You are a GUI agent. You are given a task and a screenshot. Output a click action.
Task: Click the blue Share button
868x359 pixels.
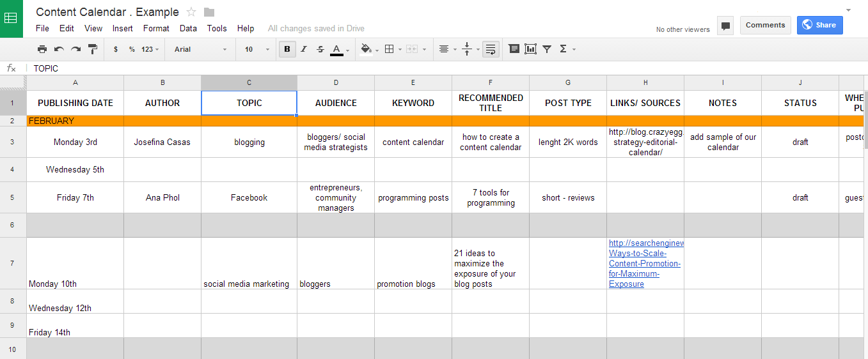[819, 25]
